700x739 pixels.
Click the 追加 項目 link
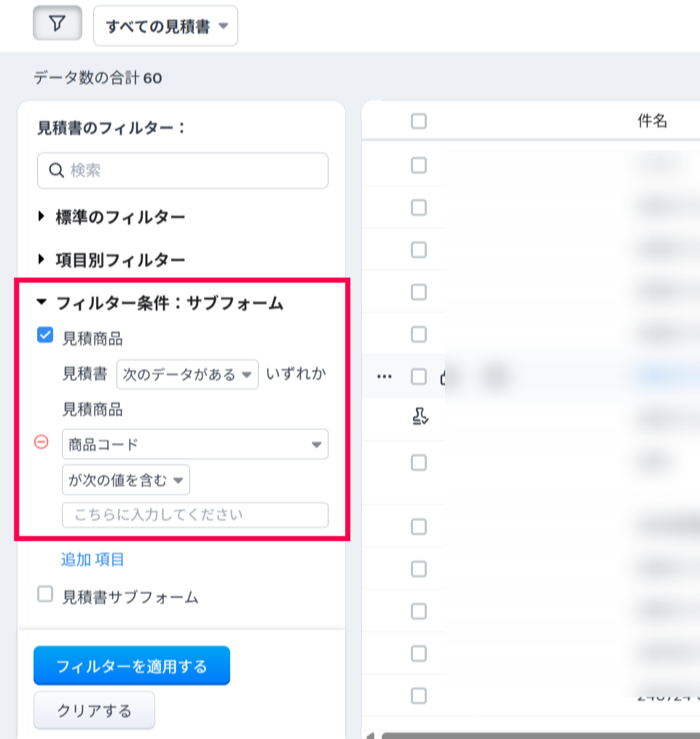pos(93,560)
